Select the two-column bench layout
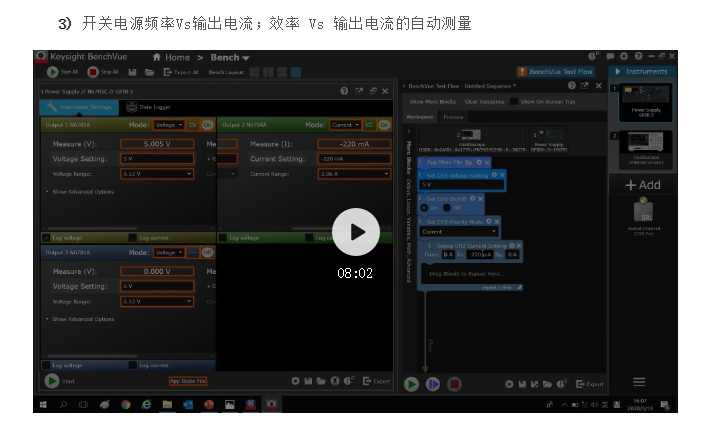This screenshot has width=711, height=443. pos(268,72)
